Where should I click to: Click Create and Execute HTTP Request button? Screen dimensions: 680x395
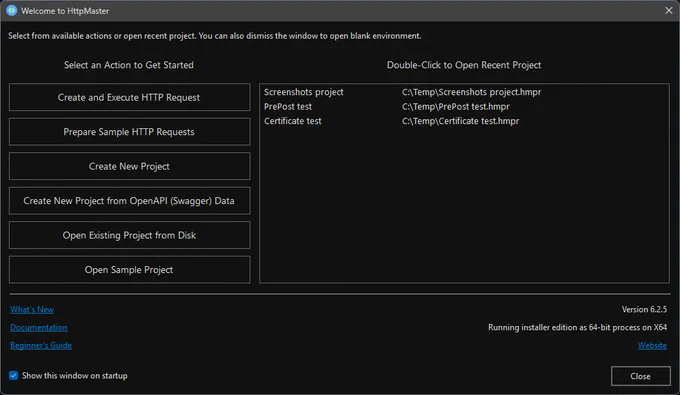tap(129, 97)
